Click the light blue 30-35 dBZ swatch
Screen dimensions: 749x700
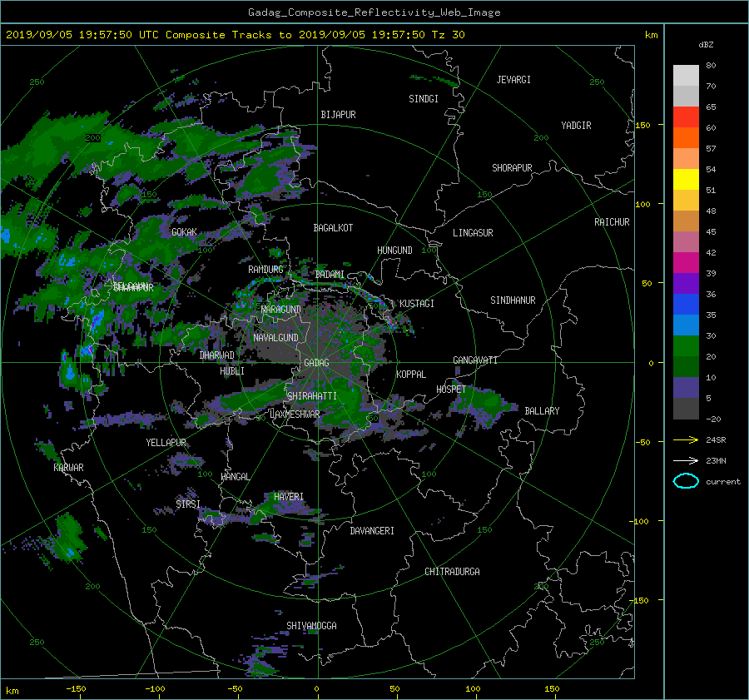[686, 325]
